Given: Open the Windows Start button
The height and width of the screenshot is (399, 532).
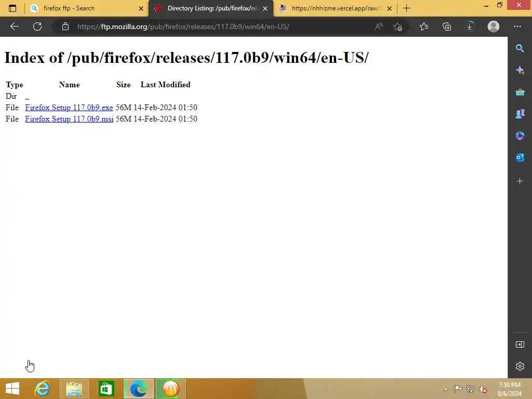Looking at the screenshot, I should pyautogui.click(x=12, y=389).
